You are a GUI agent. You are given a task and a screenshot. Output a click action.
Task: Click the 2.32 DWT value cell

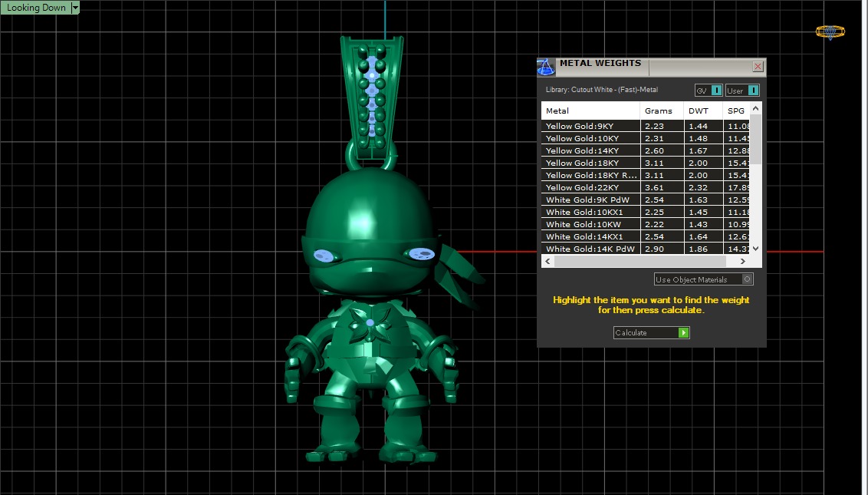pyautogui.click(x=704, y=187)
